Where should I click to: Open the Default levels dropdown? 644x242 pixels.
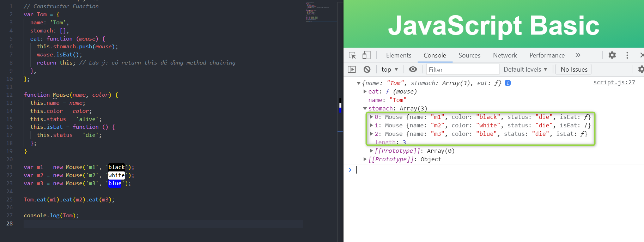click(x=525, y=69)
